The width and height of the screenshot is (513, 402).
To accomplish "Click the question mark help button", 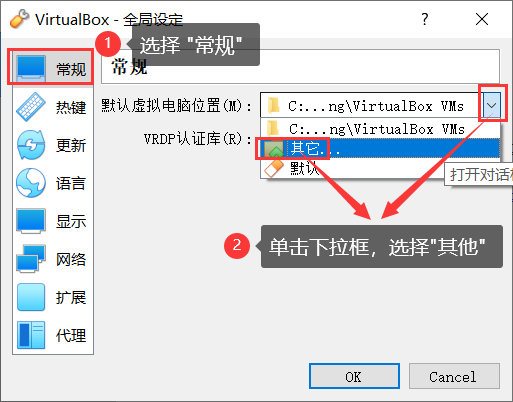I will (x=424, y=19).
